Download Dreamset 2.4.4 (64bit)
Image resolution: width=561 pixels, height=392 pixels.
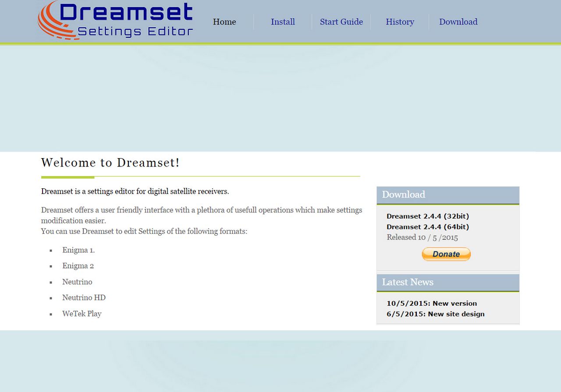click(428, 227)
